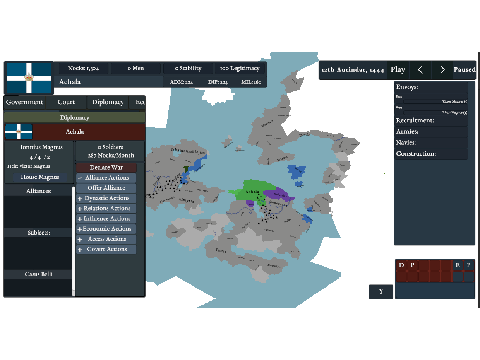This screenshot has height=360, width=480.
Task: Click the Y button beside minimap panel
Action: tap(381, 292)
